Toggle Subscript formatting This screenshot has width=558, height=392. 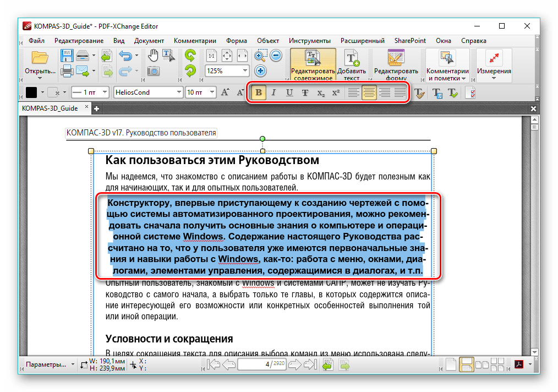[x=321, y=92]
